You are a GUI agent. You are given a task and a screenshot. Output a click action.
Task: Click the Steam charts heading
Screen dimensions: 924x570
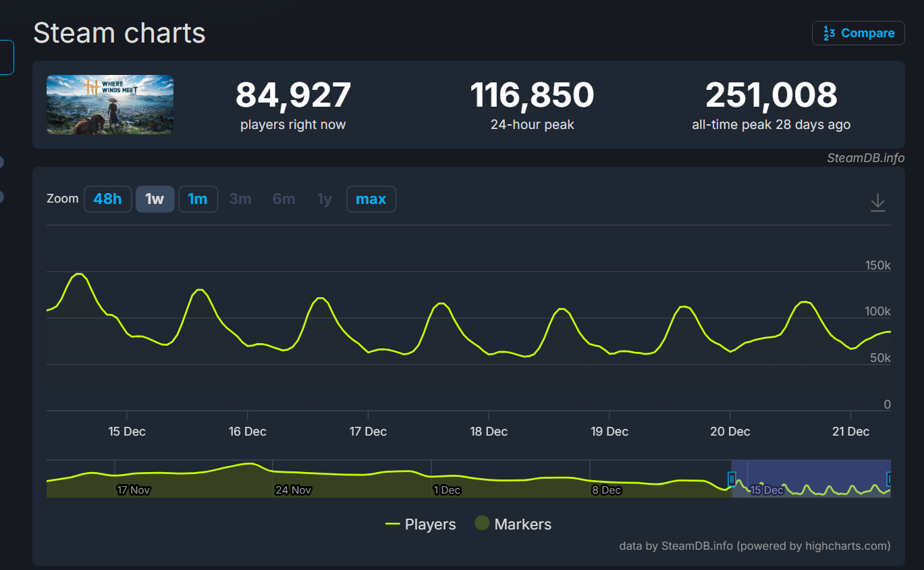(119, 33)
